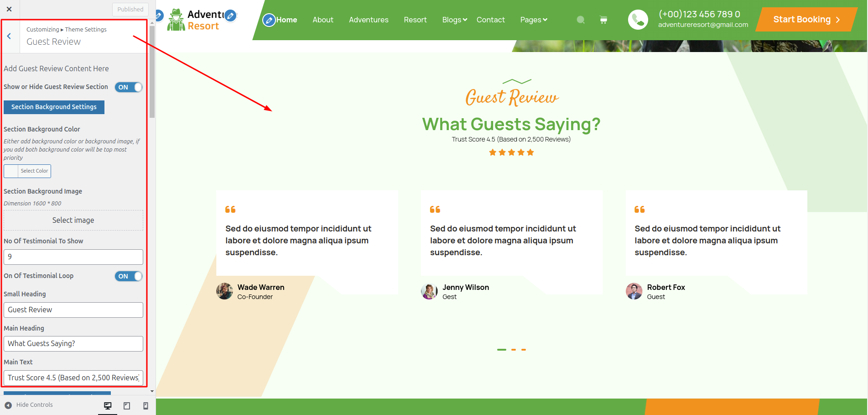Select desktop preview mode
The height and width of the screenshot is (415, 868).
click(108, 405)
